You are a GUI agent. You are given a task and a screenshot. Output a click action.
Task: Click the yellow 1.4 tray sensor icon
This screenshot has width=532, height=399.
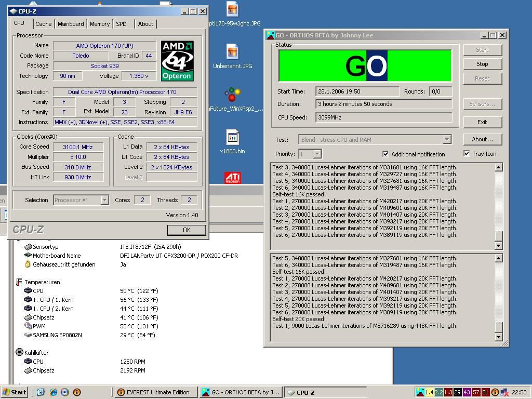[x=429, y=393]
